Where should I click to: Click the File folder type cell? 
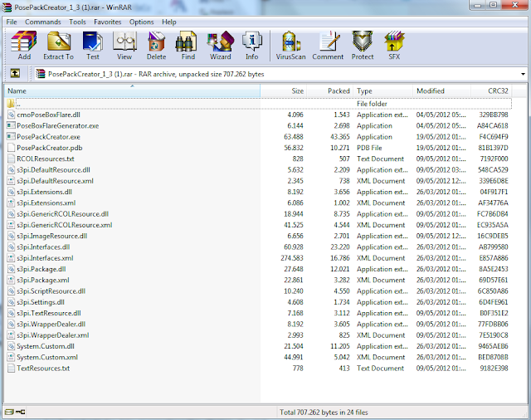coord(372,104)
